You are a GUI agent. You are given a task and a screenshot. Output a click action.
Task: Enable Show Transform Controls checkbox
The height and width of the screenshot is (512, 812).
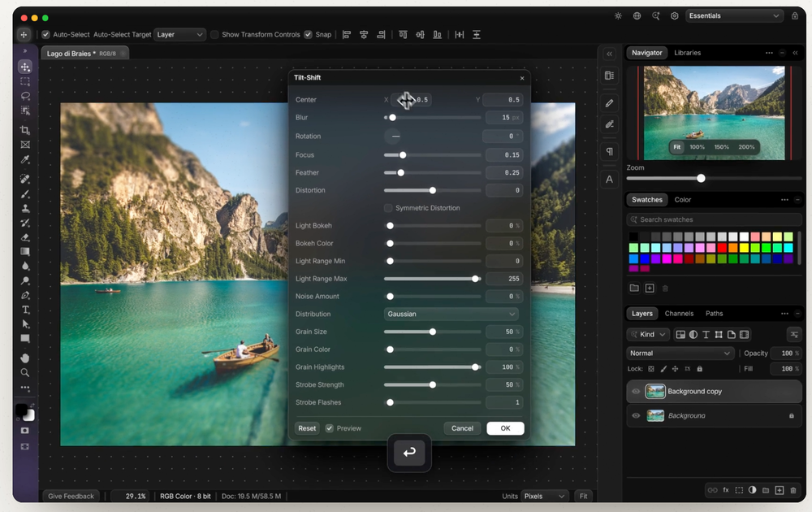[x=215, y=35]
